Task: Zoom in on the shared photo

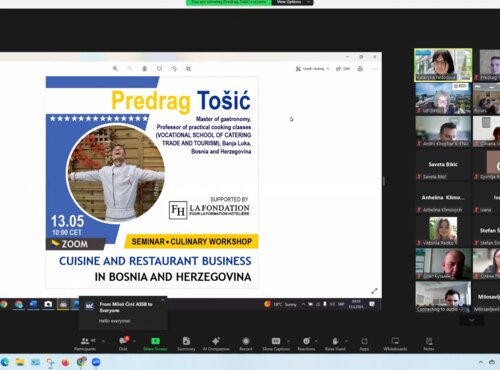Action: [x=115, y=69]
